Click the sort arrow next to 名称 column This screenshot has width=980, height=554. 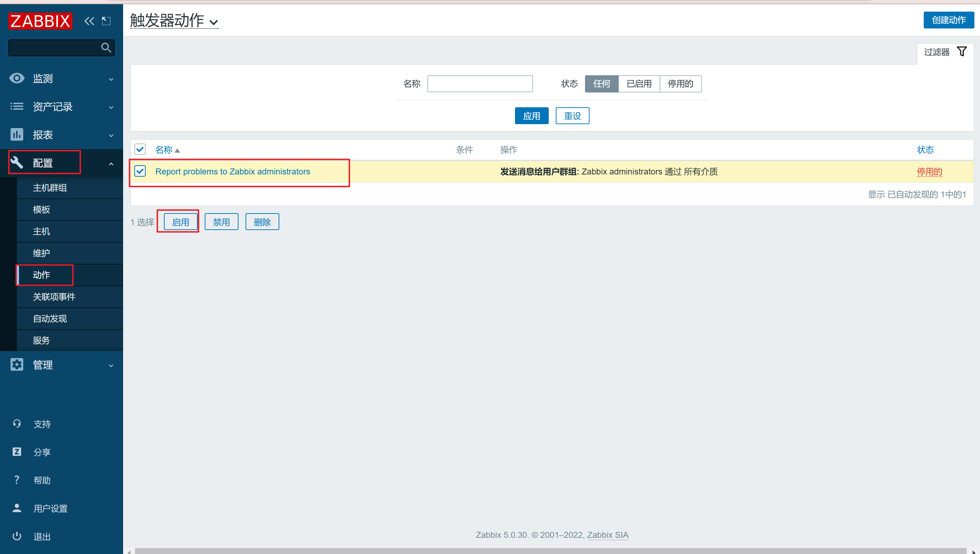click(177, 151)
